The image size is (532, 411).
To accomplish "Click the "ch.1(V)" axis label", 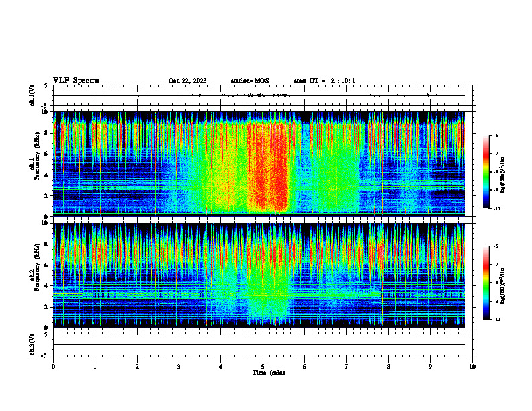I will coord(32,95).
